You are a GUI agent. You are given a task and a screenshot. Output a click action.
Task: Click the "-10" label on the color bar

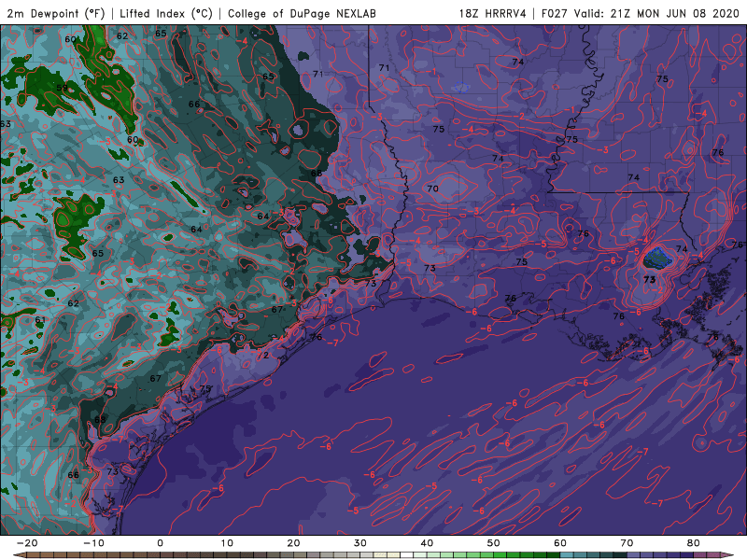(x=94, y=543)
